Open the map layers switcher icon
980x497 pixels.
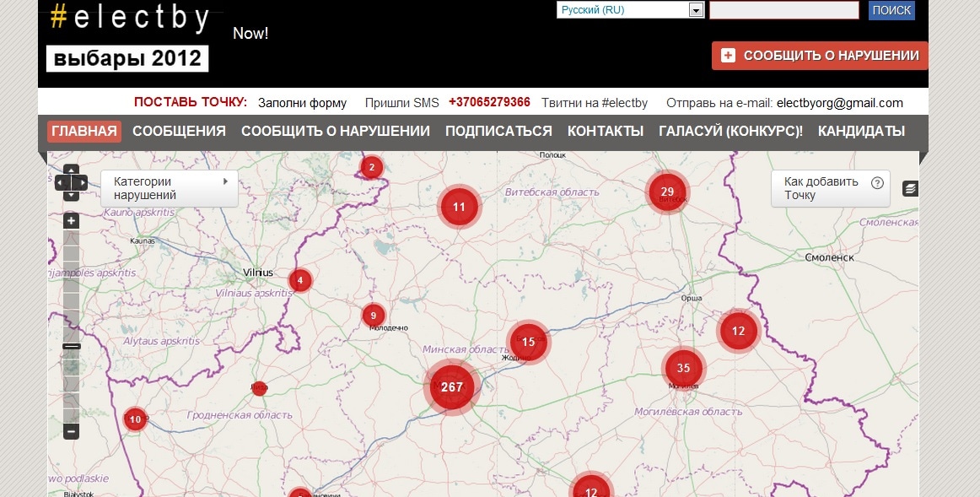click(x=910, y=188)
